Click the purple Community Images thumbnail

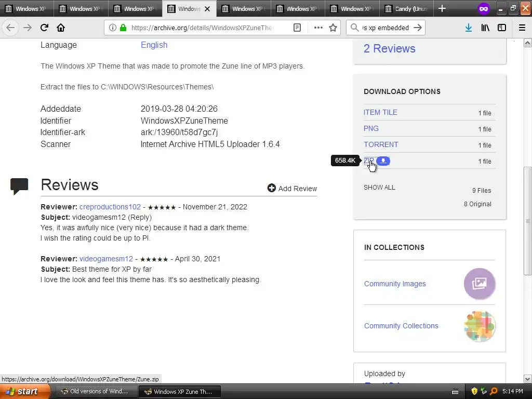479,284
